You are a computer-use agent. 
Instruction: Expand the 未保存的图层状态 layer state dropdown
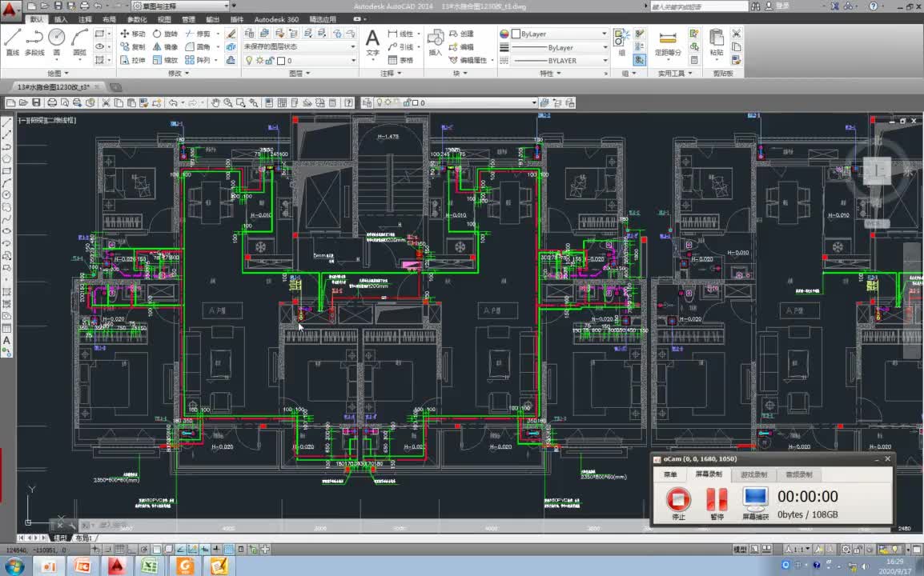point(352,46)
